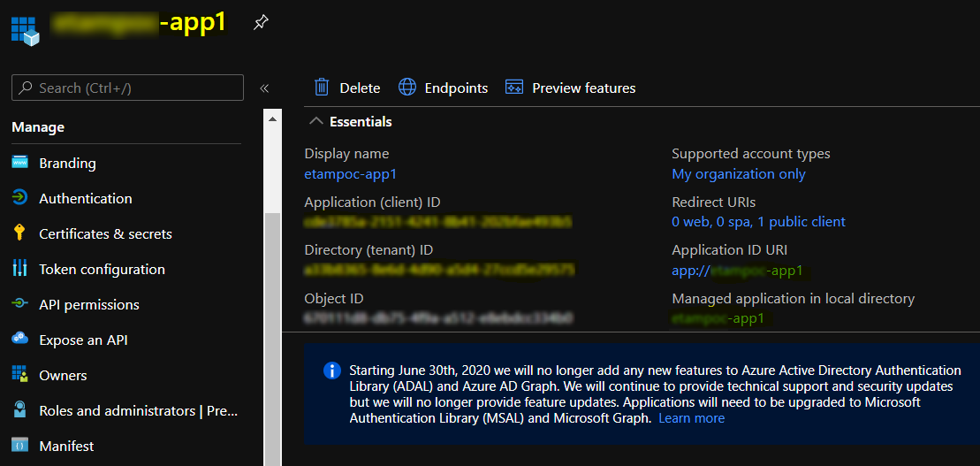Click the info icon in the ADAL notice
Viewport: 980px width, 466px height.
point(332,371)
